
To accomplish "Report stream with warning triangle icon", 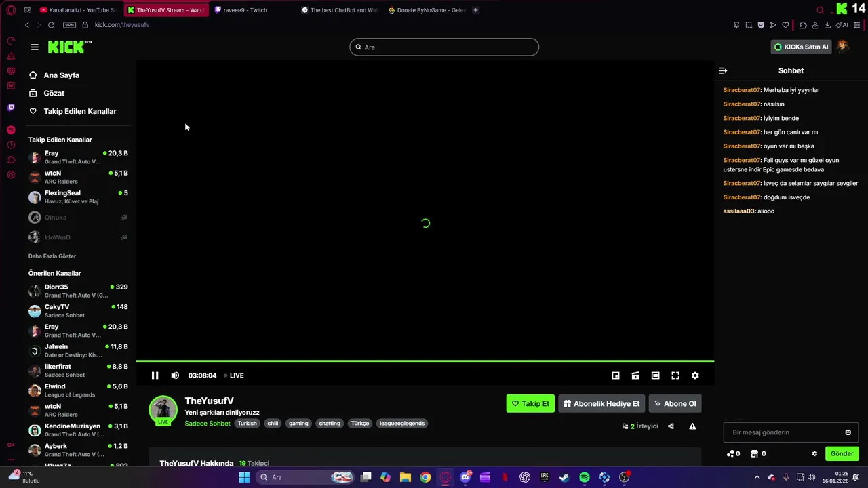I will [x=692, y=426].
